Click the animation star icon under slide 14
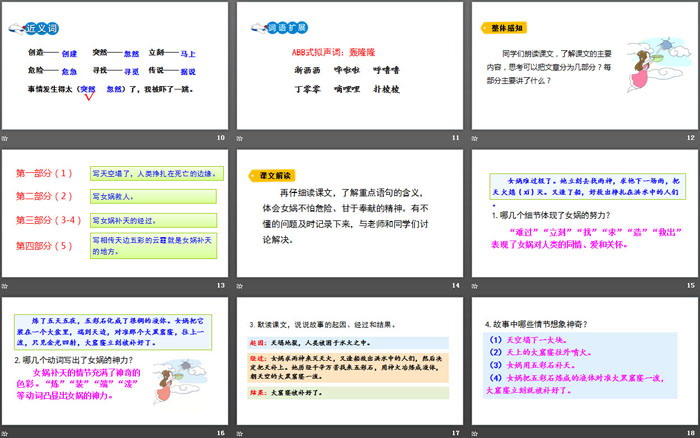 click(x=240, y=286)
